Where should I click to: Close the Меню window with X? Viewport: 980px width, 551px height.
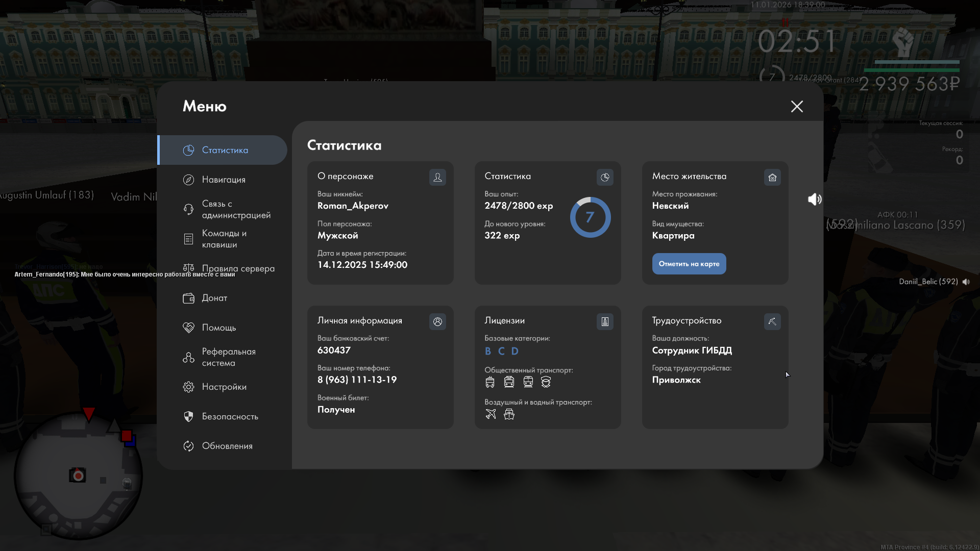(x=797, y=106)
